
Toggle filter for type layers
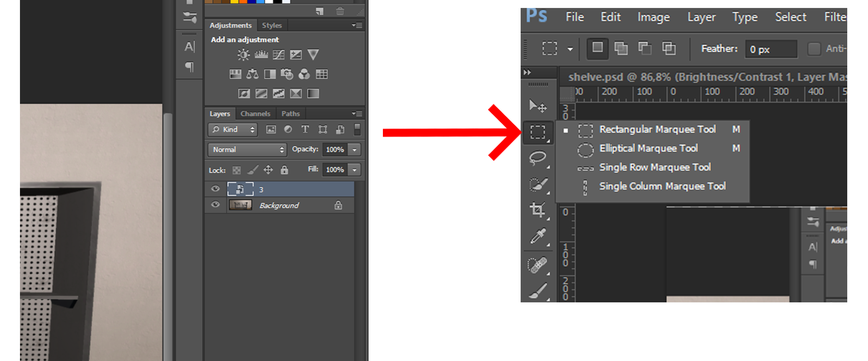305,129
